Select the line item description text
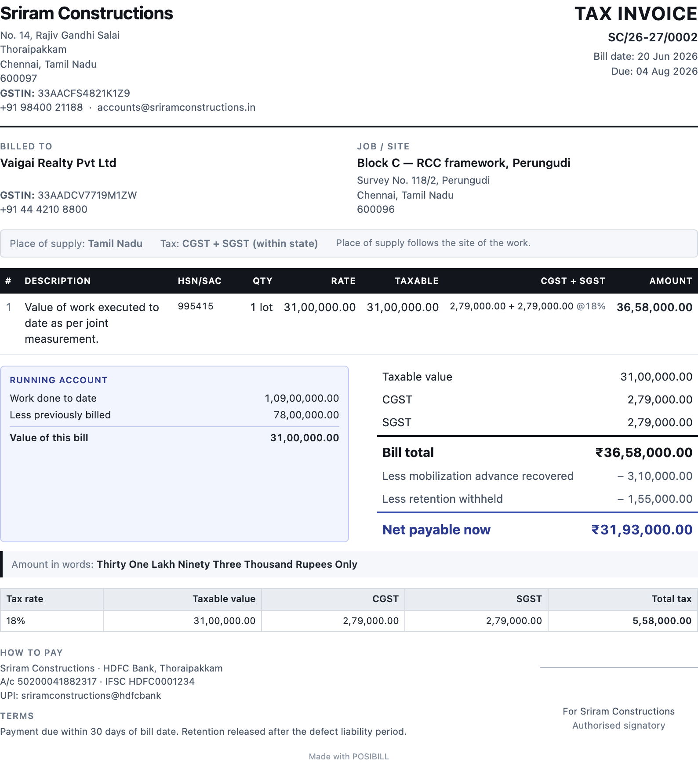The height and width of the screenshot is (784, 698). point(92,323)
